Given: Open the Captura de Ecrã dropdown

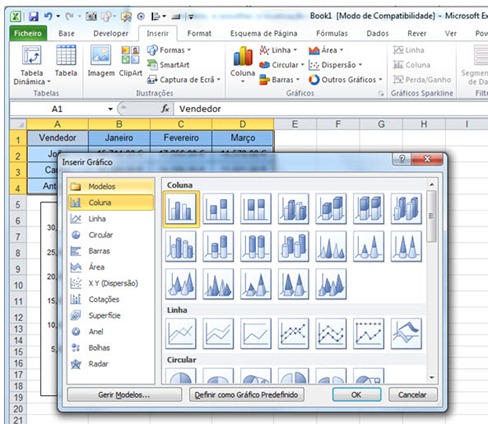Looking at the screenshot, I should [184, 80].
